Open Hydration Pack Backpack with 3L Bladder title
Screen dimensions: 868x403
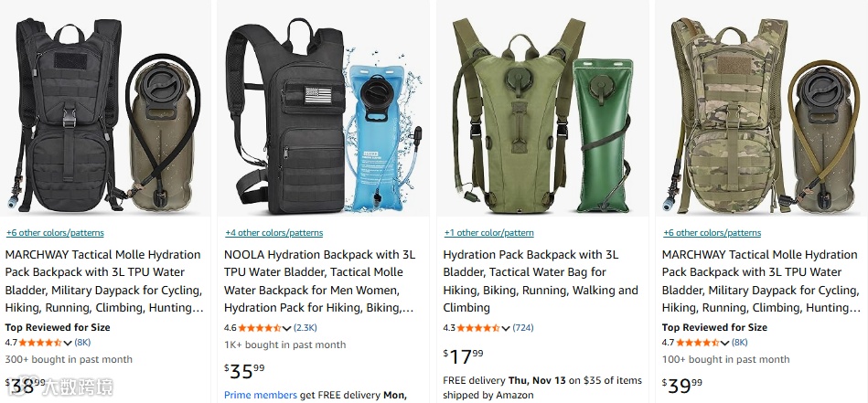pyautogui.click(x=541, y=281)
